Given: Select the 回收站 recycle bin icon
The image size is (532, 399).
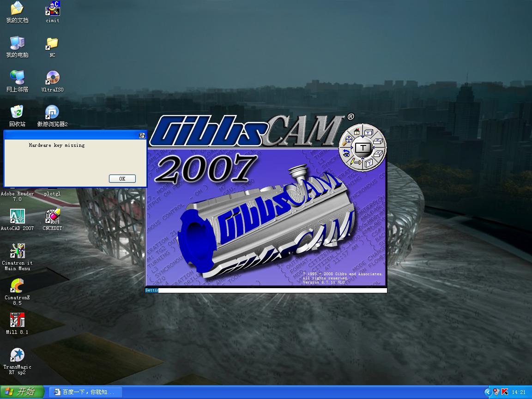Looking at the screenshot, I should point(17,112).
